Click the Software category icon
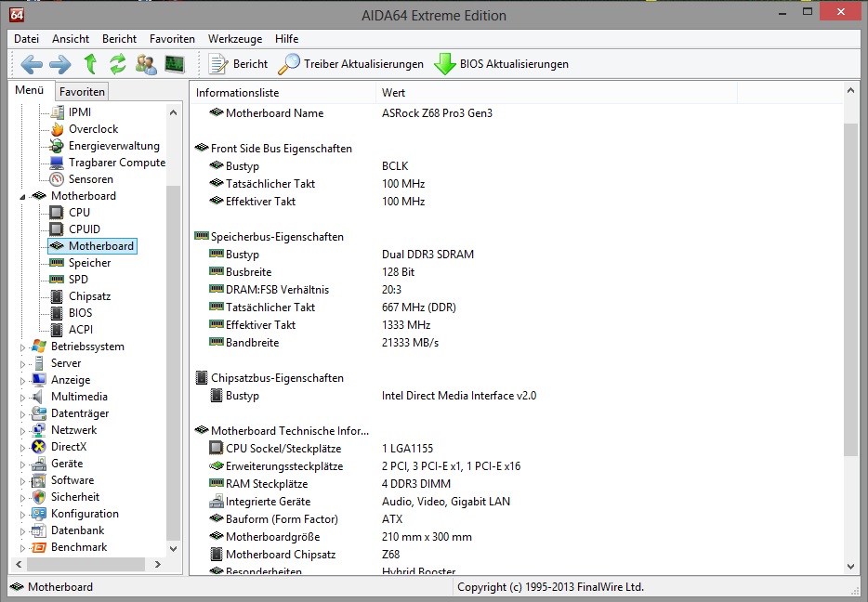868x602 pixels. point(39,480)
